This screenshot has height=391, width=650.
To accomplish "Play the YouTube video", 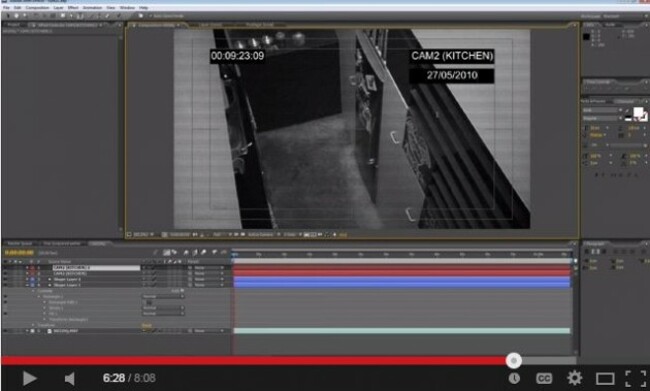I will point(29,378).
